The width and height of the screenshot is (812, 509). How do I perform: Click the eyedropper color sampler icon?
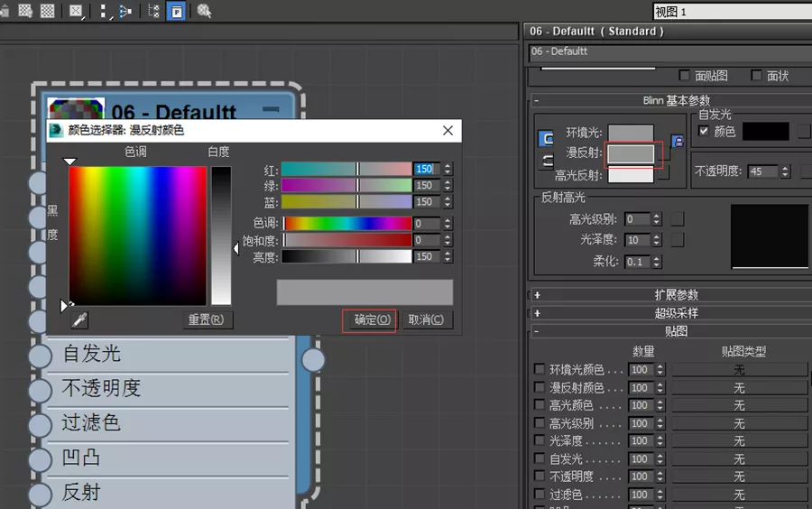(x=79, y=320)
